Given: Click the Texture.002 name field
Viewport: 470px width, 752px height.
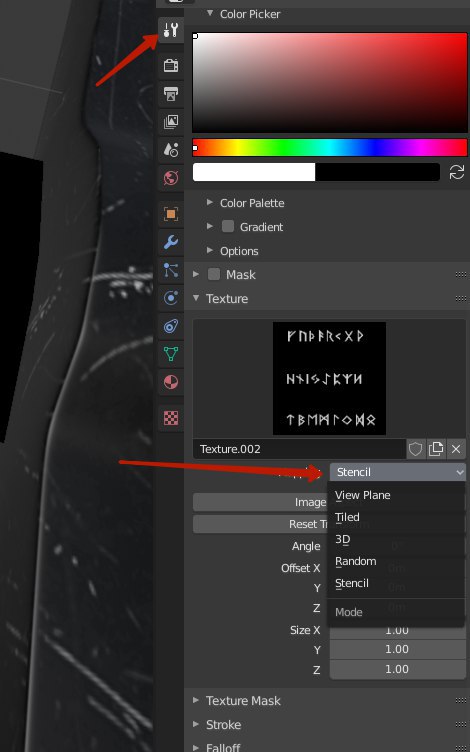Looking at the screenshot, I should (x=299, y=449).
